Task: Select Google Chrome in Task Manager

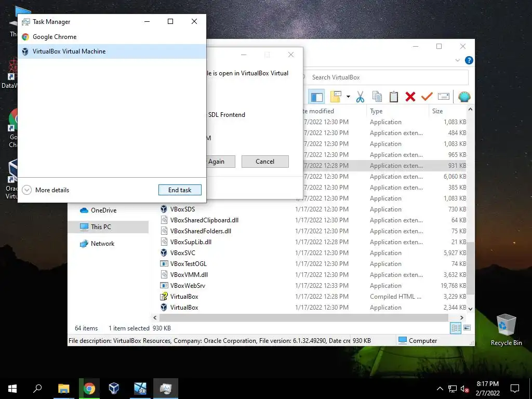Action: pyautogui.click(x=112, y=37)
